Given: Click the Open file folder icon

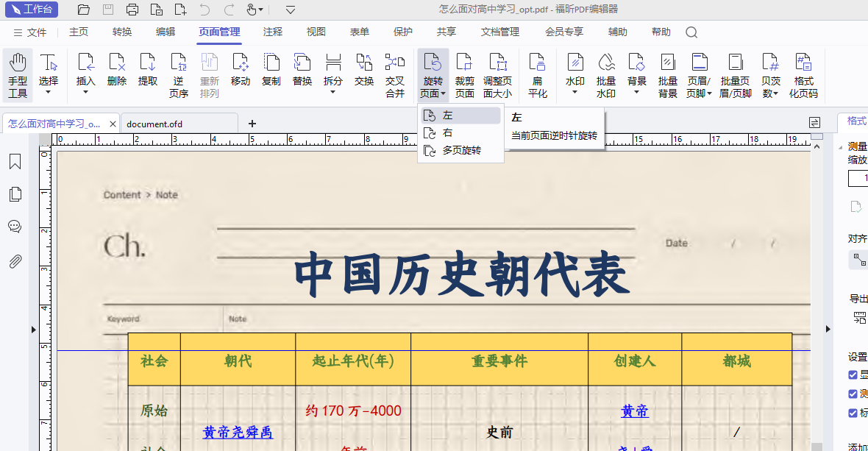Looking at the screenshot, I should pos(84,10).
